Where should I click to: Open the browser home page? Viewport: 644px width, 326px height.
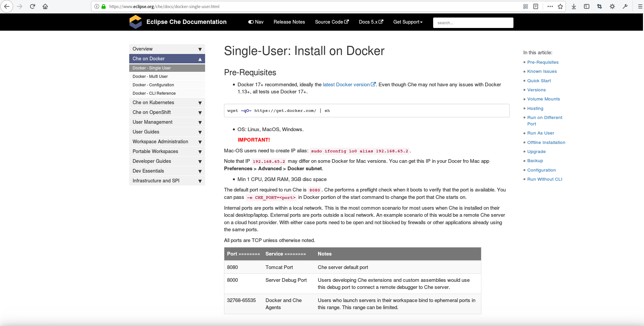pos(45,6)
